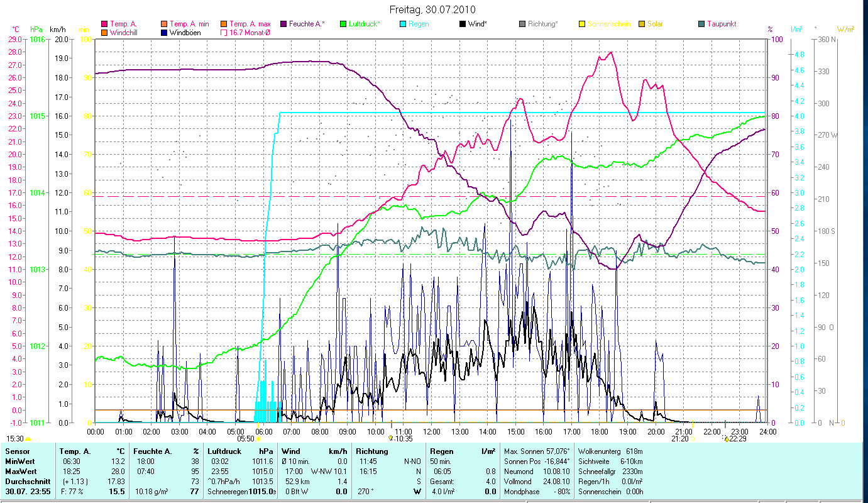Click the moon marker beside 22:29
The image size is (868, 503).
point(727,439)
